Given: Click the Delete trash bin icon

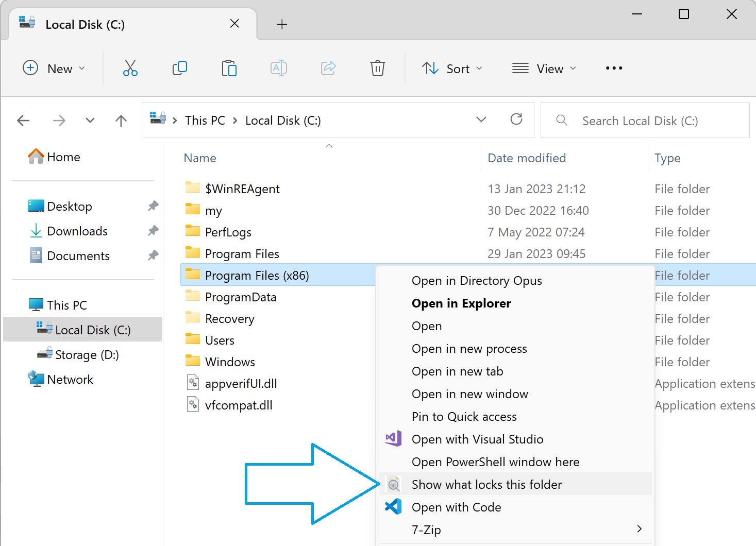Looking at the screenshot, I should coord(378,68).
